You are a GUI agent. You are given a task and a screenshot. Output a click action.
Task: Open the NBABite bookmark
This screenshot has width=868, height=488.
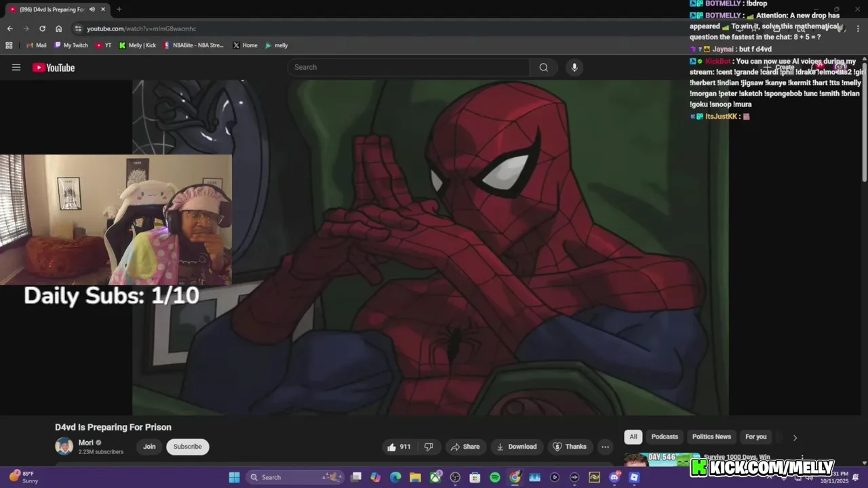click(x=193, y=45)
